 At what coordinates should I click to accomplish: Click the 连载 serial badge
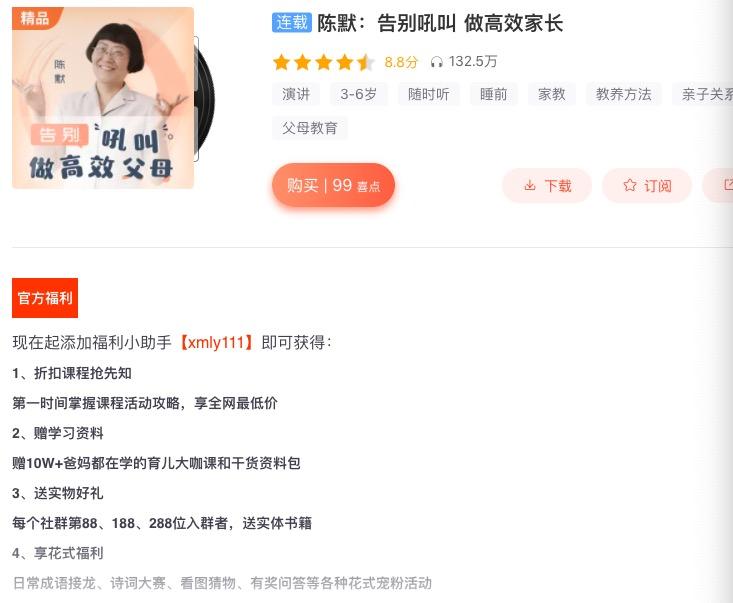292,23
